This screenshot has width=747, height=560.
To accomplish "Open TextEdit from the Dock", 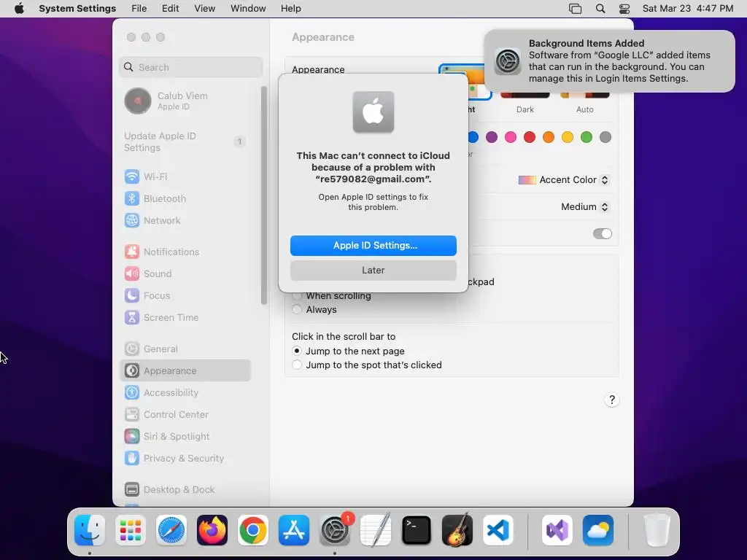I will click(x=376, y=530).
